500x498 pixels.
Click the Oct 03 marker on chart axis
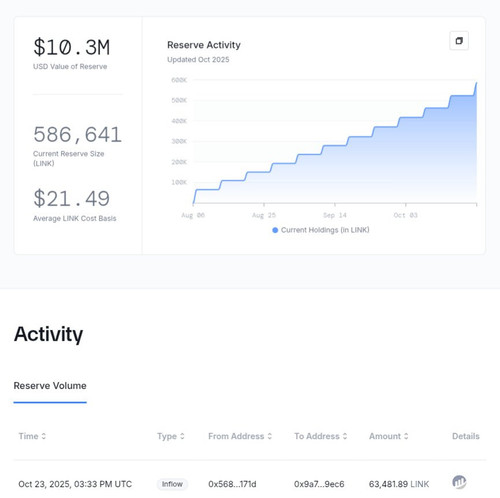coord(405,215)
